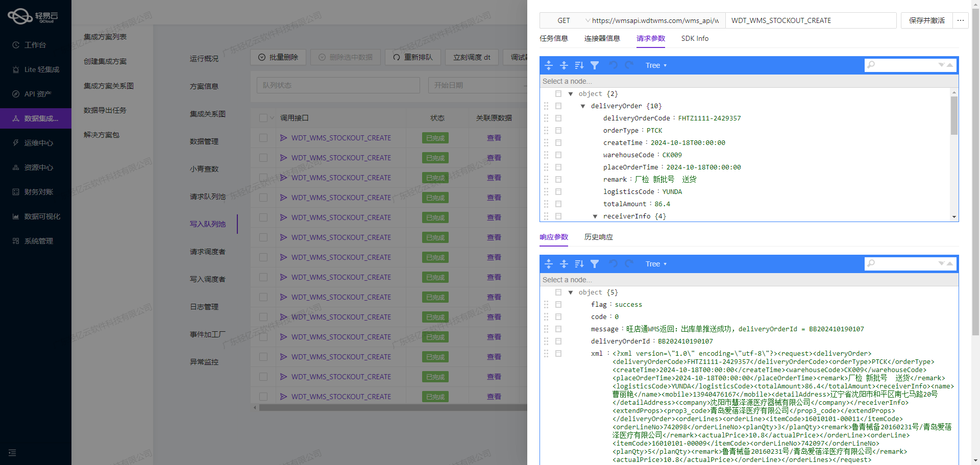Toggle the select-all checkbox in table header
980x465 pixels.
(263, 118)
